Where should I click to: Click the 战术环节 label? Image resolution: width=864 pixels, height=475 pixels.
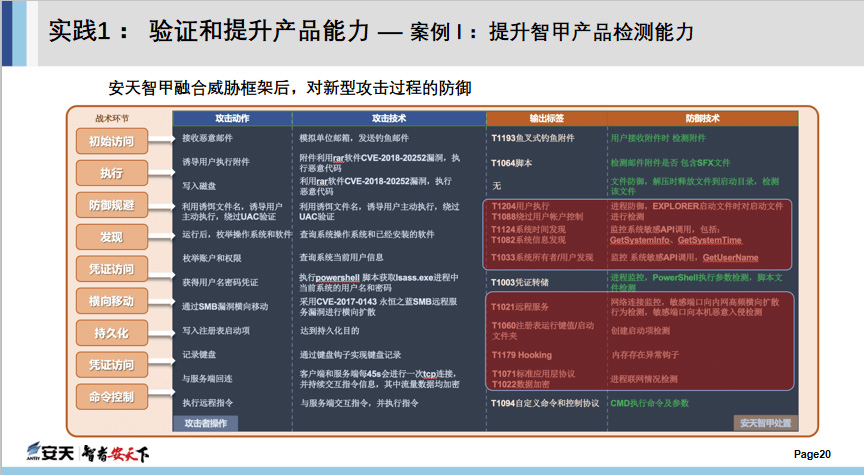112,118
